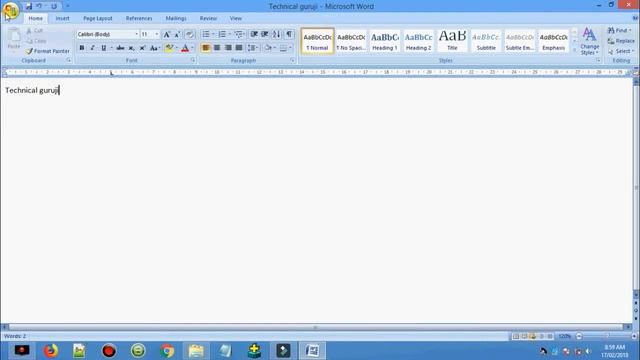640x360 pixels.
Task: Sort text alphabetically
Action: point(277,34)
